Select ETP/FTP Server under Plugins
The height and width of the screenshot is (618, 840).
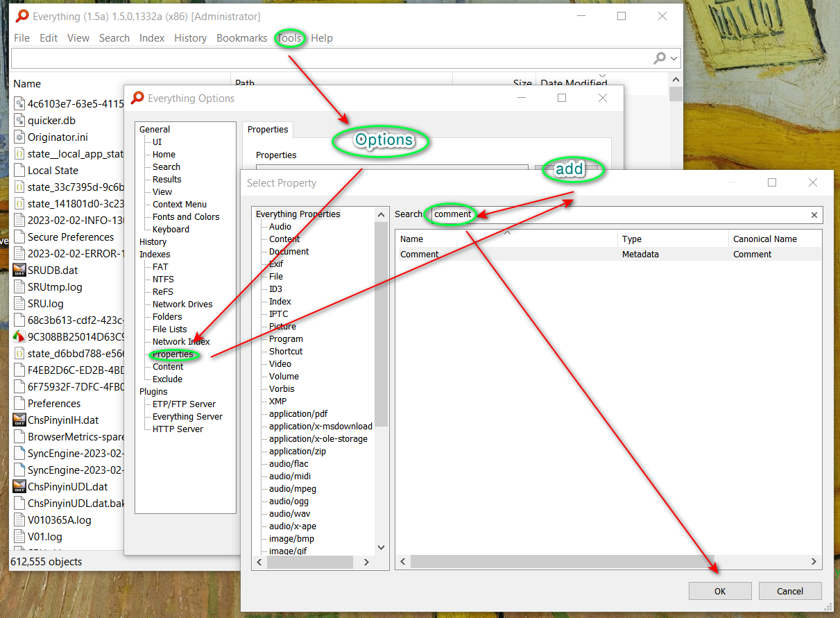point(184,404)
